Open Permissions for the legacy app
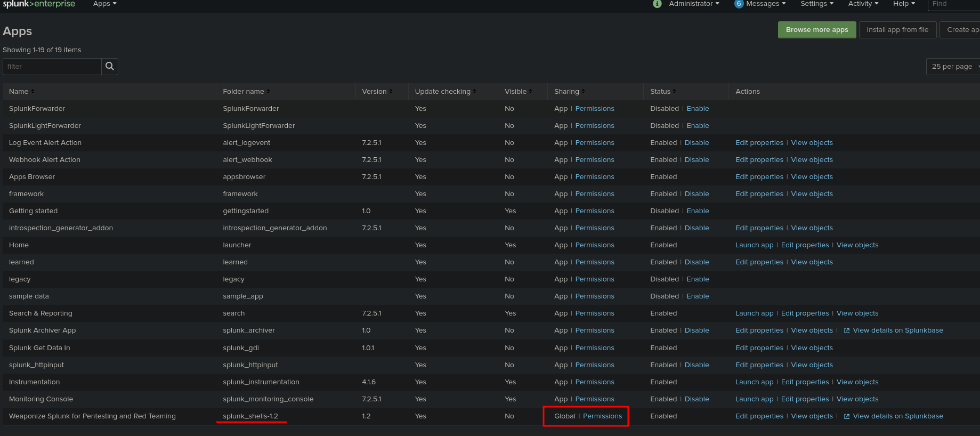Image resolution: width=980 pixels, height=436 pixels. click(595, 279)
